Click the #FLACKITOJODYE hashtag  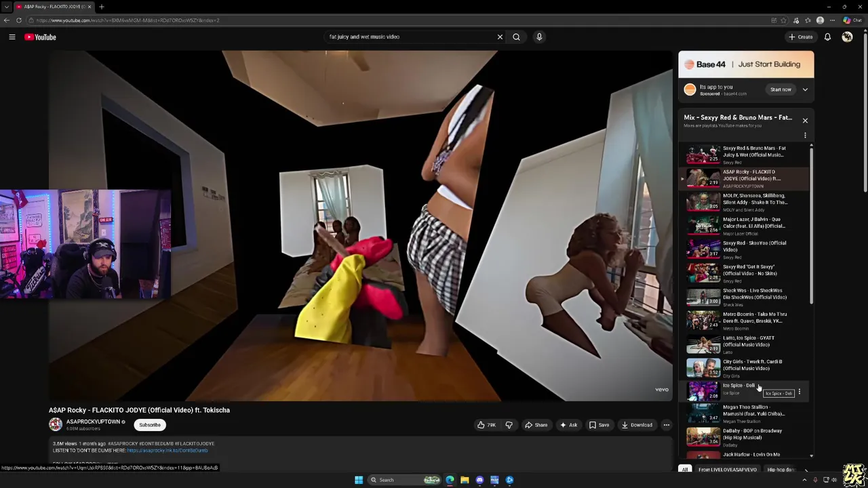tap(195, 444)
